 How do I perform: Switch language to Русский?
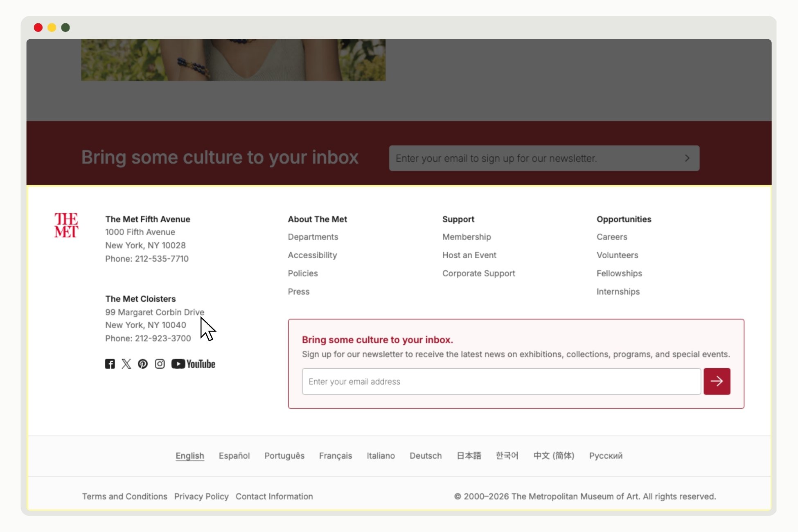click(606, 456)
